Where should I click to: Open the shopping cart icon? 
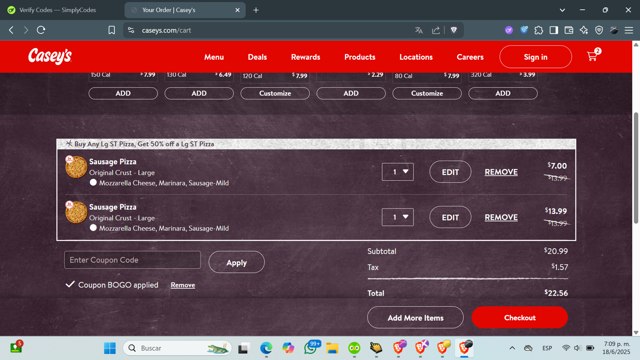tap(593, 56)
